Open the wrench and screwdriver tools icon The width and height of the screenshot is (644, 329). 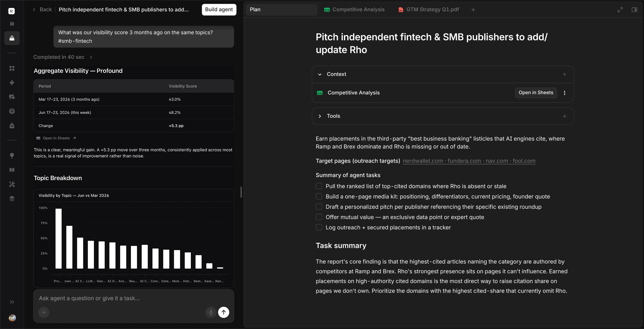(12, 184)
